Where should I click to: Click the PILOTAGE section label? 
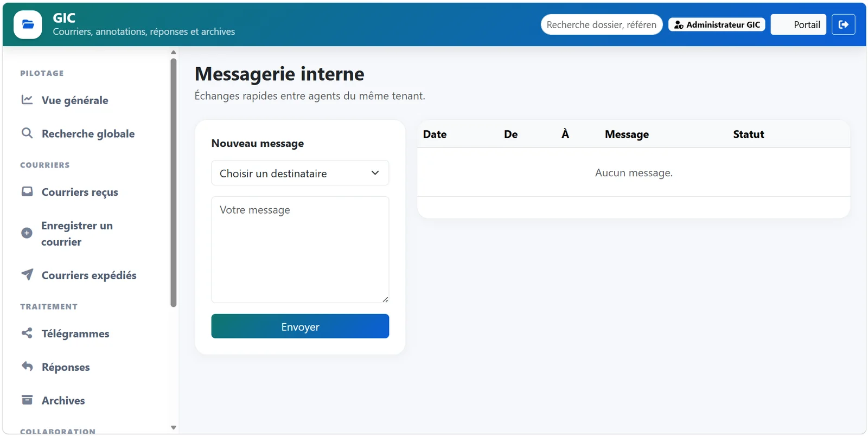(42, 73)
